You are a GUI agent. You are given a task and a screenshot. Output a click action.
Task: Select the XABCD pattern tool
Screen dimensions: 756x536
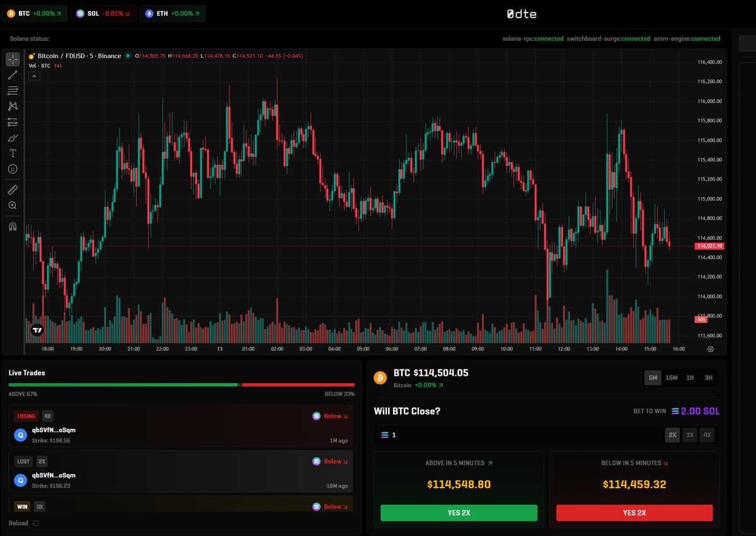point(13,106)
